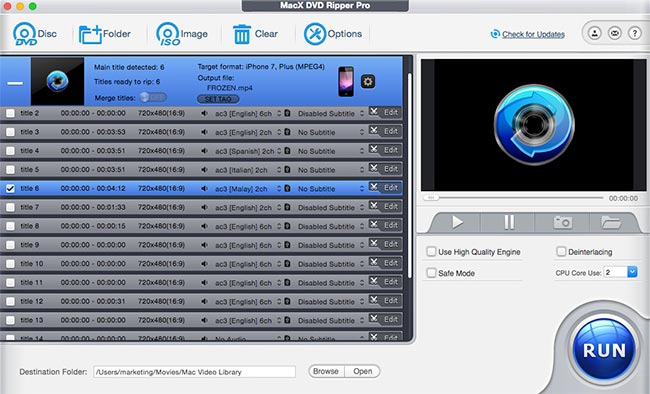
Task: Open subtitle dropdown for title 5
Action: (362, 170)
